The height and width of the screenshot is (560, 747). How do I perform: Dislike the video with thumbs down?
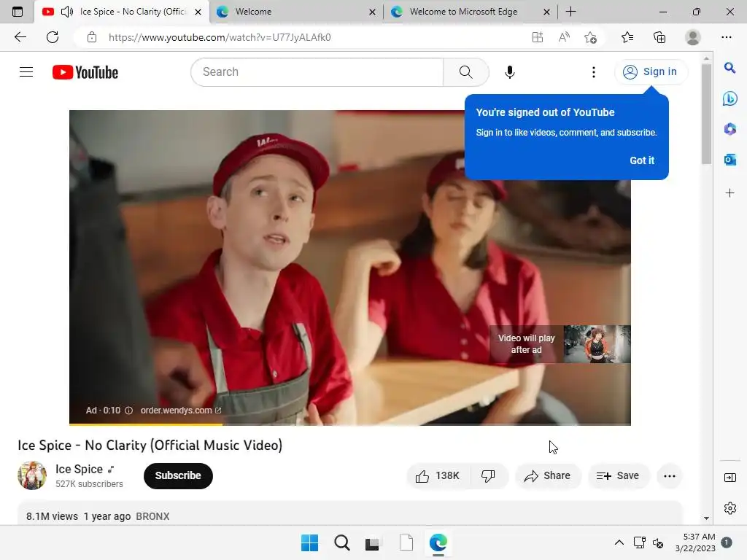(x=488, y=475)
